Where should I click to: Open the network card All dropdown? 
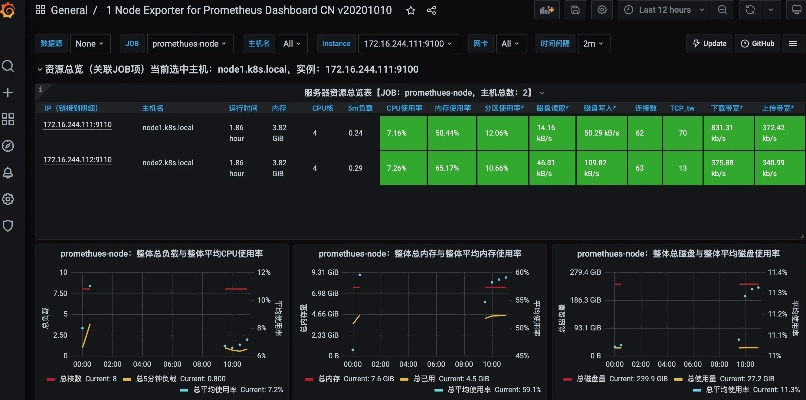click(510, 44)
